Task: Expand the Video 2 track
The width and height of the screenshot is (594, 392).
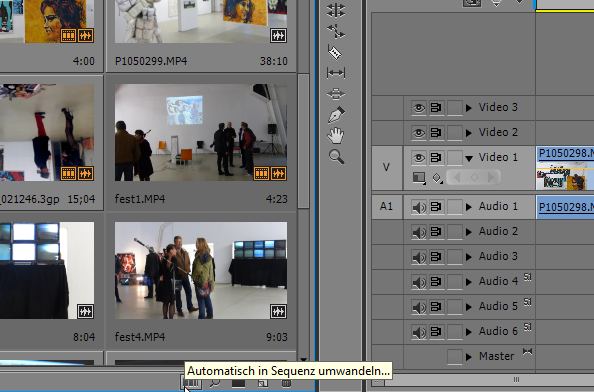Action: pos(469,133)
